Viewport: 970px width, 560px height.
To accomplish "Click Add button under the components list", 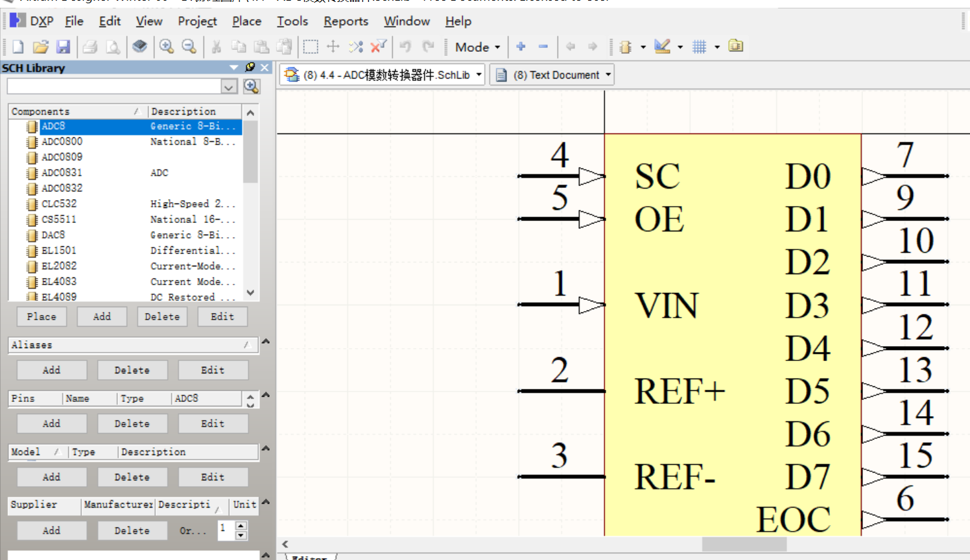I will point(102,316).
